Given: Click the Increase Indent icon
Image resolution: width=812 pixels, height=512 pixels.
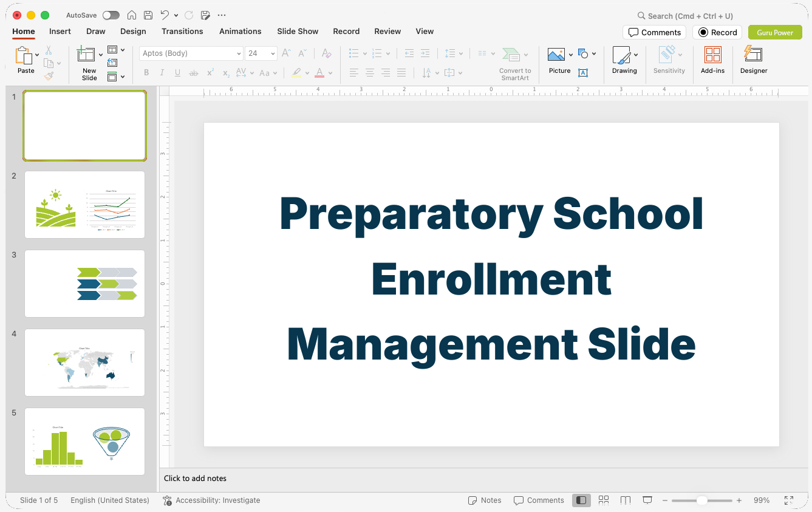Looking at the screenshot, I should 425,53.
